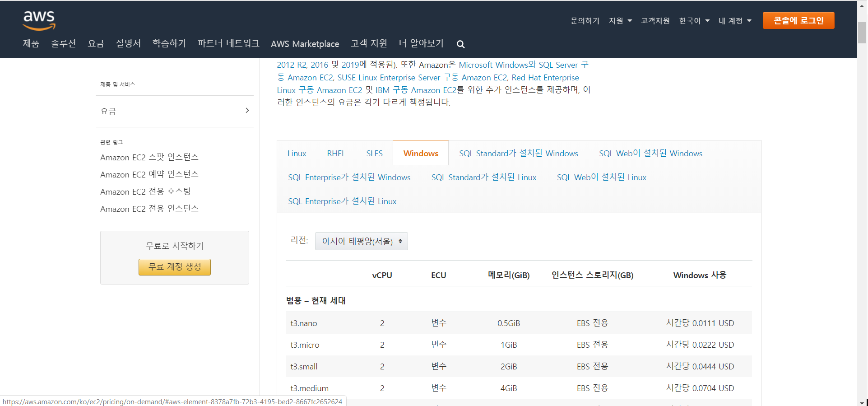Open the 학습하기 navigation menu
The width and height of the screenshot is (868, 406).
click(x=169, y=43)
